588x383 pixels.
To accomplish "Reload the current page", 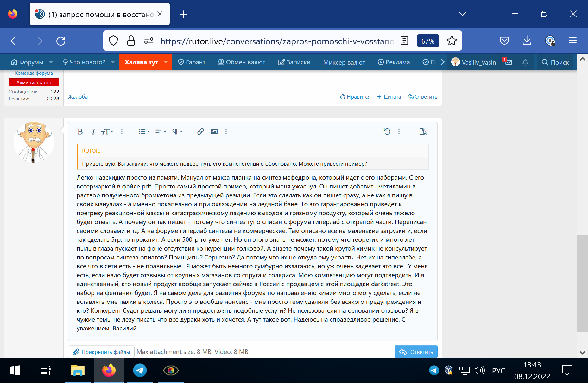I will coord(61,41).
